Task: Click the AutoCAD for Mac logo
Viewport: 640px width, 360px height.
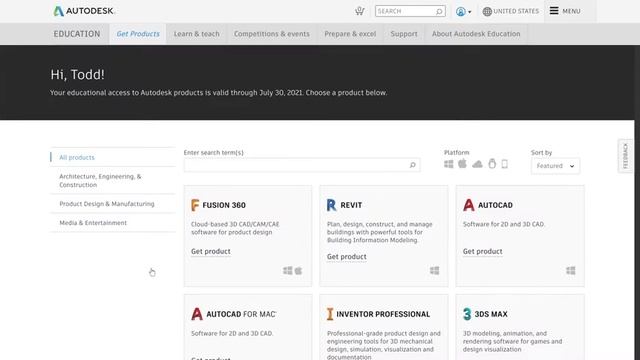Action: [x=197, y=314]
